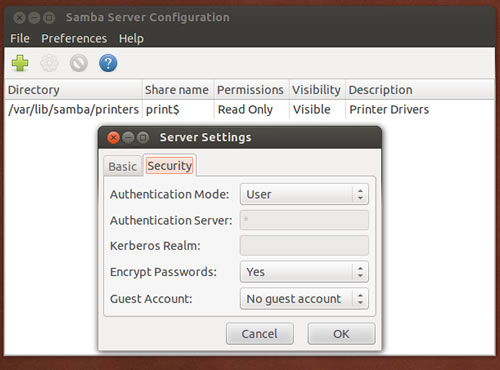This screenshot has width=500, height=370.
Task: Close the Samba Server Configuration window
Action: point(19,17)
